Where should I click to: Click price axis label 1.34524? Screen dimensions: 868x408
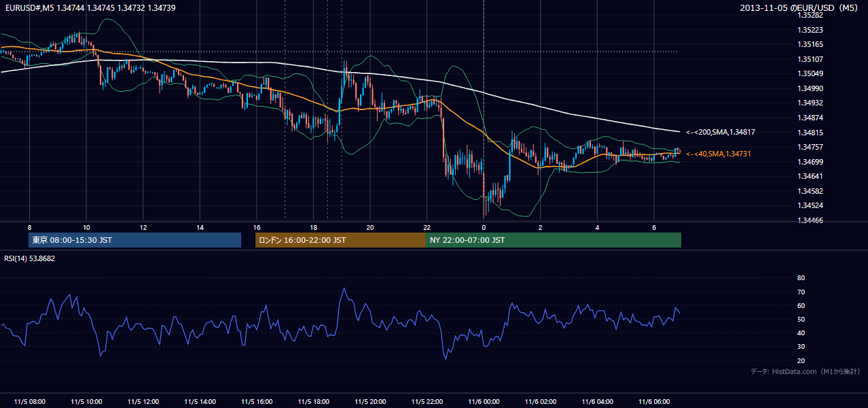(810, 205)
